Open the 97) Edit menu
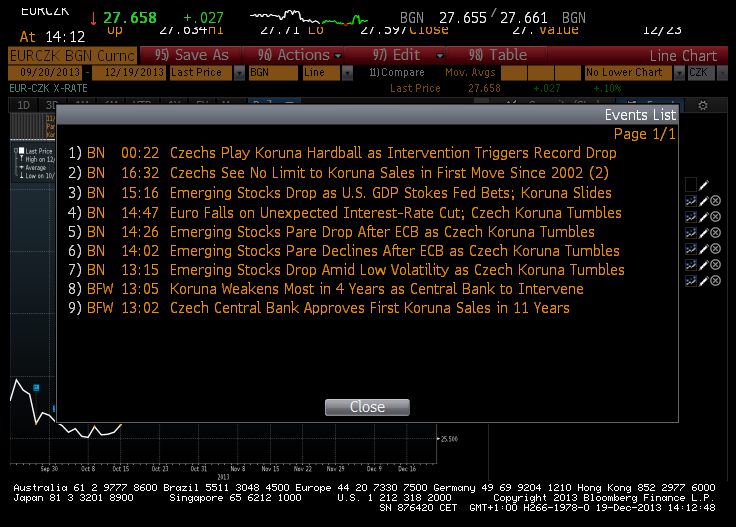736x527 pixels. pyautogui.click(x=396, y=55)
